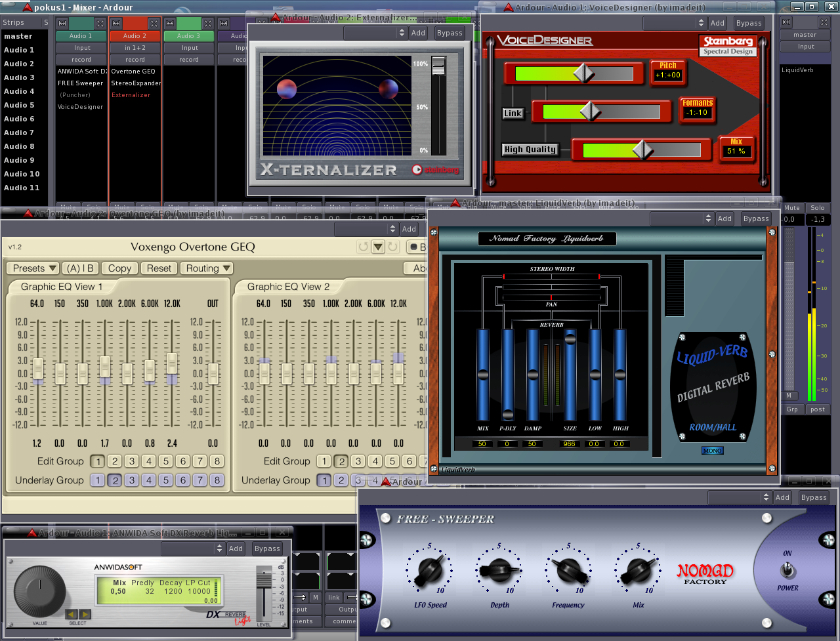Open the Presets dropdown in Overtone GEQ

33,268
